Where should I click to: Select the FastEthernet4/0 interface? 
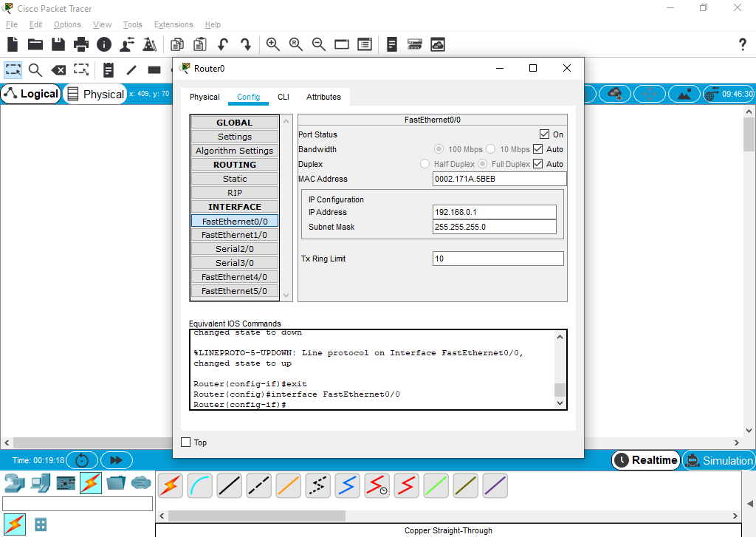tap(235, 277)
